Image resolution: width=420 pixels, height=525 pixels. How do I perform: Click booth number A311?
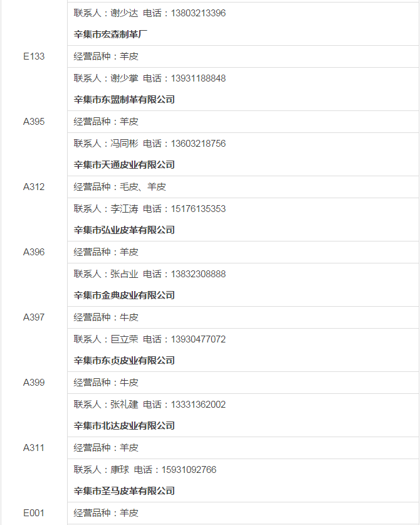tap(34, 448)
